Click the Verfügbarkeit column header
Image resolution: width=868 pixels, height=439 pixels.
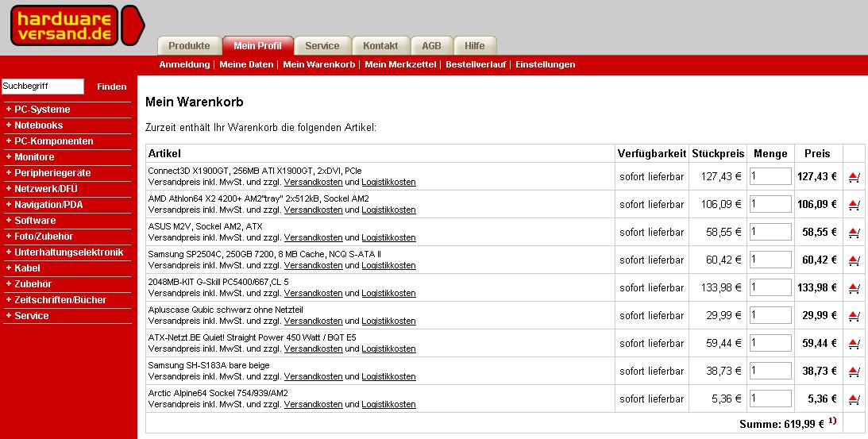tap(651, 153)
